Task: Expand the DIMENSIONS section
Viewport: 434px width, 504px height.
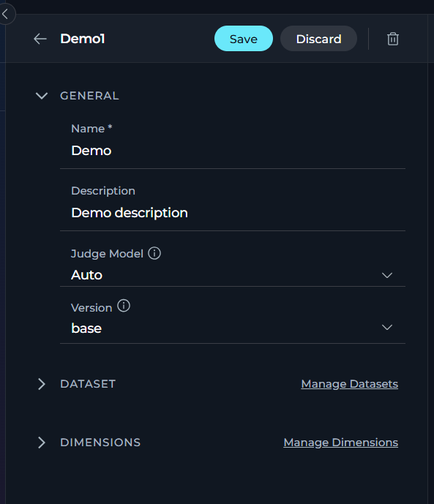Action: point(42,443)
